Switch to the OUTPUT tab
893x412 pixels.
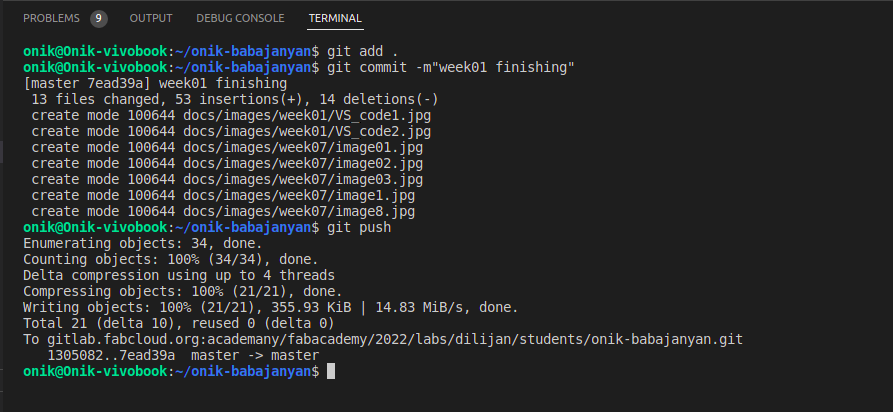tap(151, 18)
